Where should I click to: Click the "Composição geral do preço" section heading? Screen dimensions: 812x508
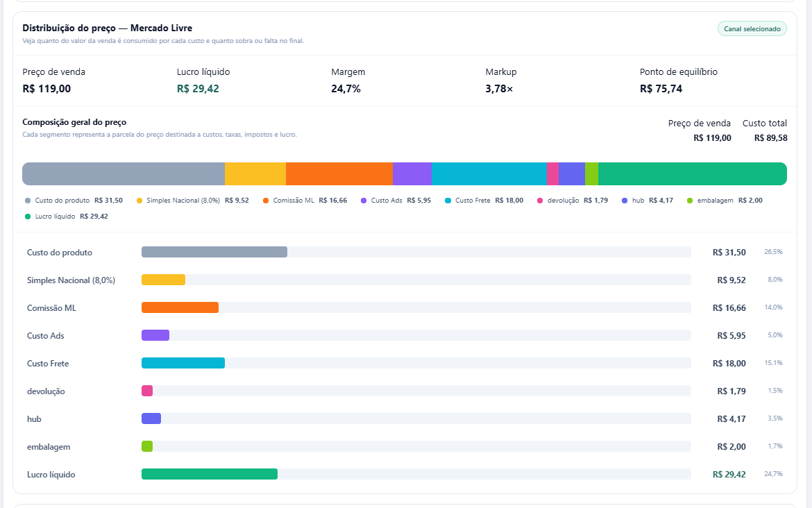click(x=74, y=122)
